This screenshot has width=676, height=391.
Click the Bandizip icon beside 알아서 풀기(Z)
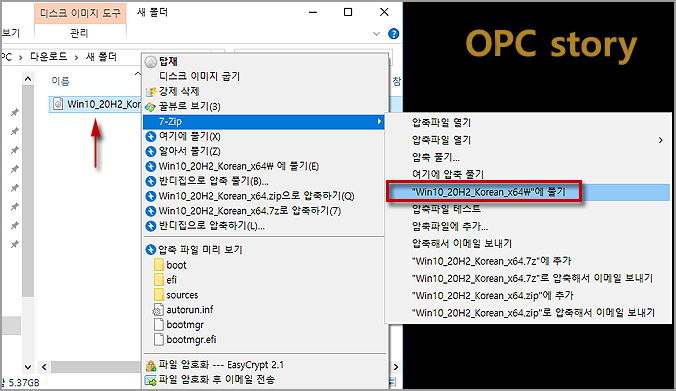(150, 151)
